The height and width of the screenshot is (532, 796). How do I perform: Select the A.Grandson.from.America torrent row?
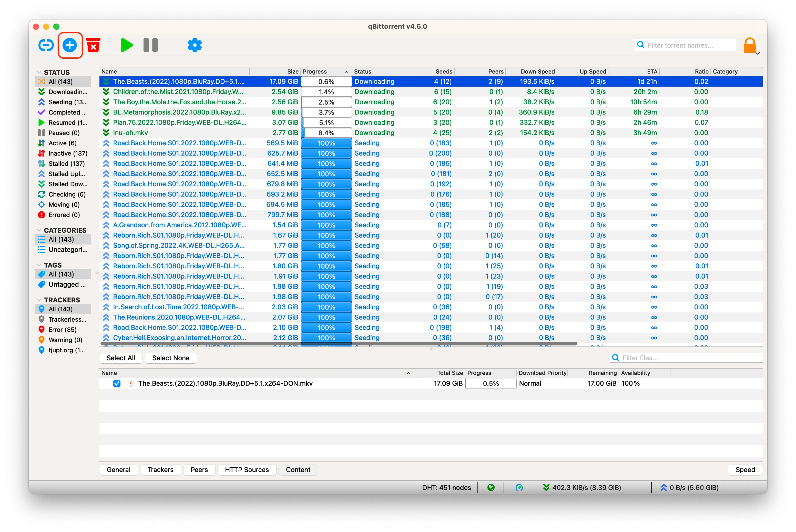click(x=431, y=225)
